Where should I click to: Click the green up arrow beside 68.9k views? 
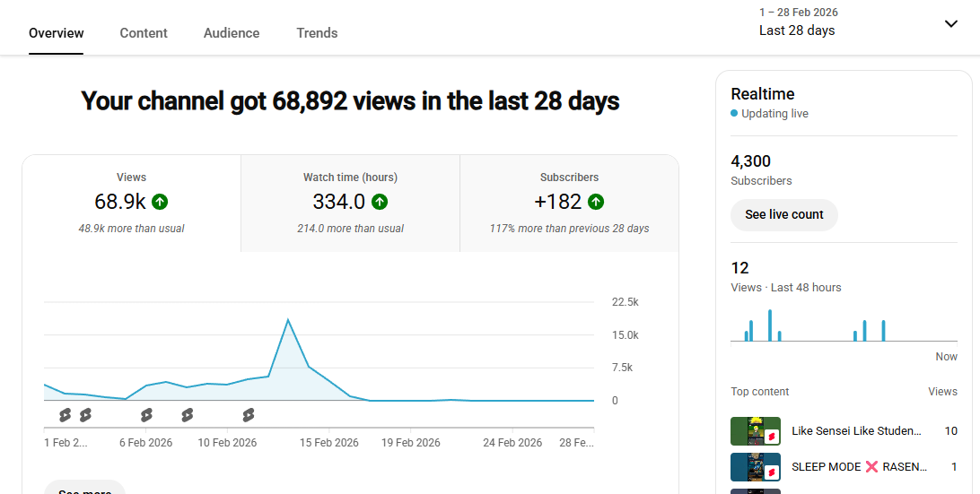(x=160, y=202)
